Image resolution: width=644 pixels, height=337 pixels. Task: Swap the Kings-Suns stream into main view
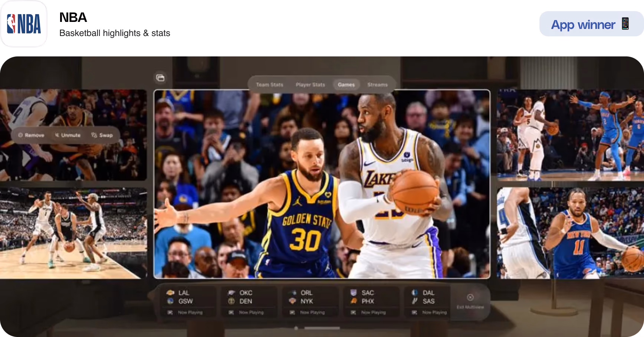coord(102,135)
